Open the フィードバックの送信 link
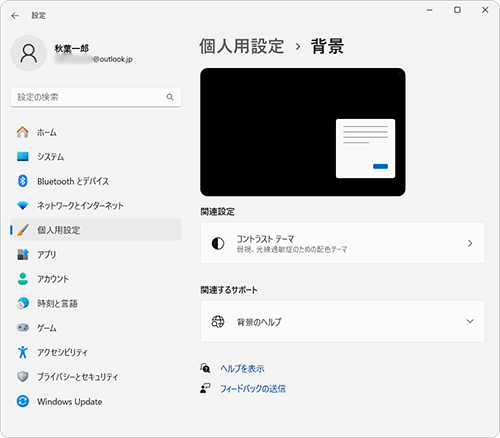Viewport: 500px width, 438px height. tap(253, 389)
